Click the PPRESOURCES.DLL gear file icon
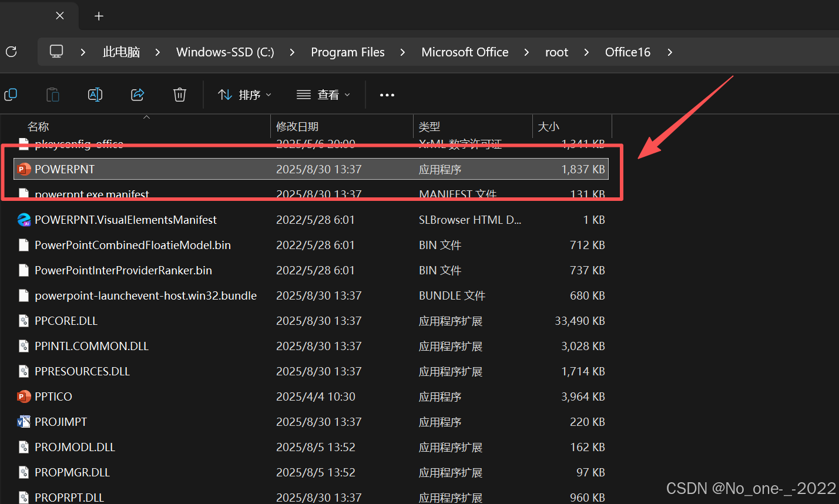Image resolution: width=839 pixels, height=504 pixels. tap(24, 371)
